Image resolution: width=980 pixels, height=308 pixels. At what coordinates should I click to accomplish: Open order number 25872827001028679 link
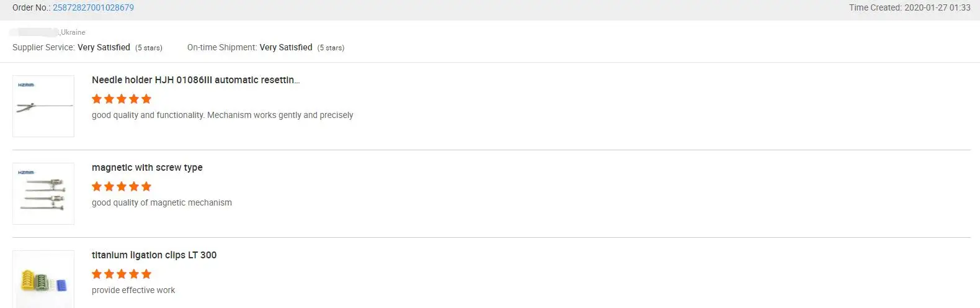(93, 8)
